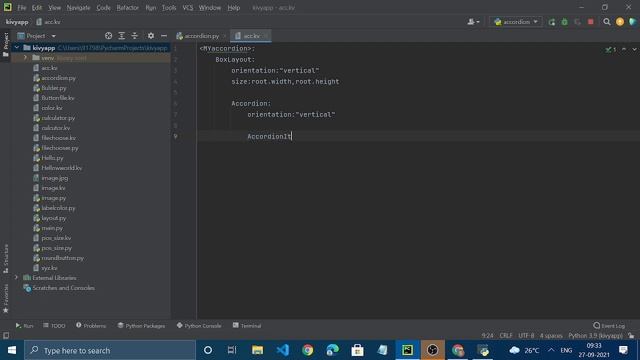Open the Navigate menu
This screenshot has height=360, width=640.
click(x=78, y=8)
